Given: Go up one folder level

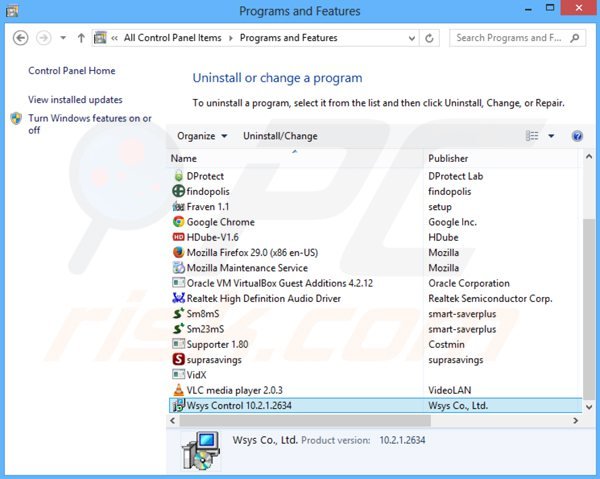Looking at the screenshot, I should tap(81, 38).
